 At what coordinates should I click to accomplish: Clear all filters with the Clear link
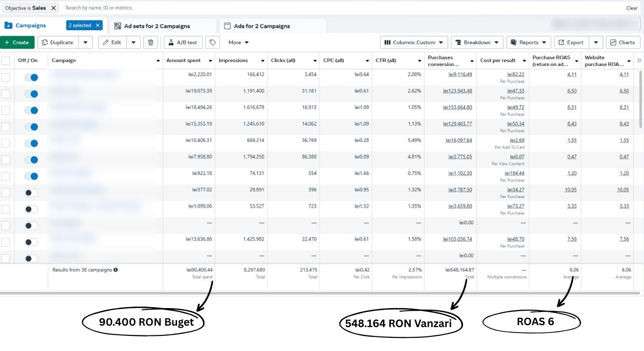click(632, 8)
